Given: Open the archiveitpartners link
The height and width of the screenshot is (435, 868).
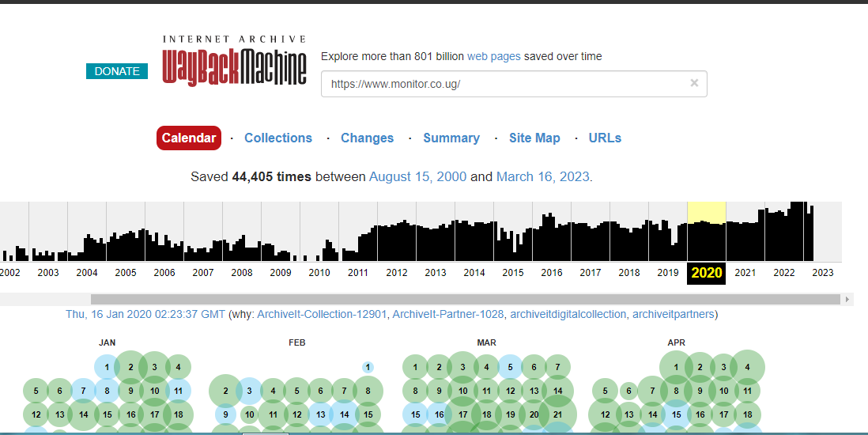Looking at the screenshot, I should pos(674,314).
